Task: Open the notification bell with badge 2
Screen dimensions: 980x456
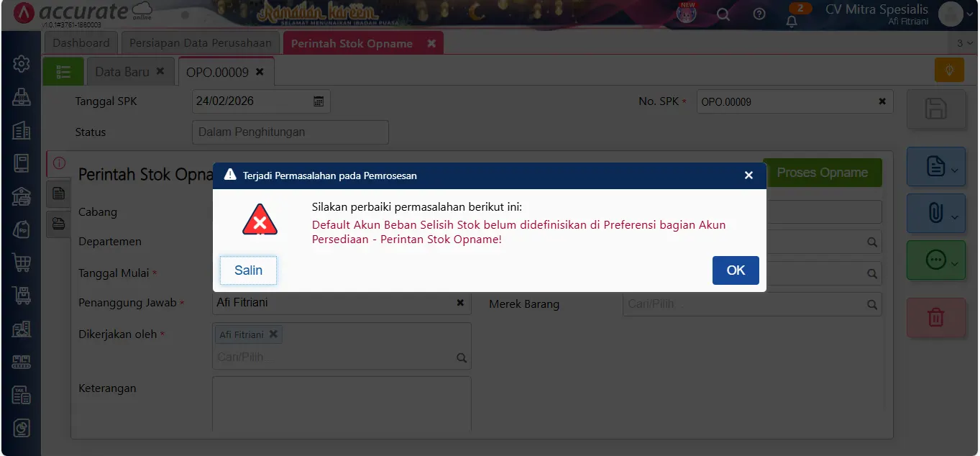Action: pyautogui.click(x=791, y=17)
